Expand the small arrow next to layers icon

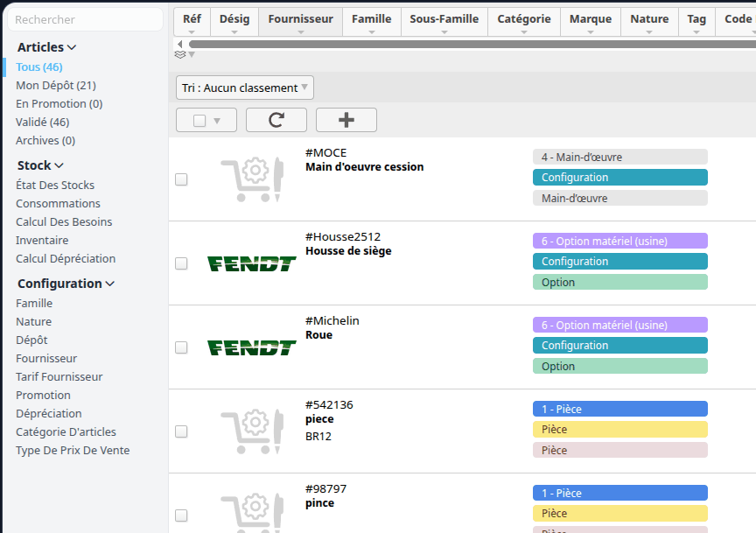coord(192,54)
